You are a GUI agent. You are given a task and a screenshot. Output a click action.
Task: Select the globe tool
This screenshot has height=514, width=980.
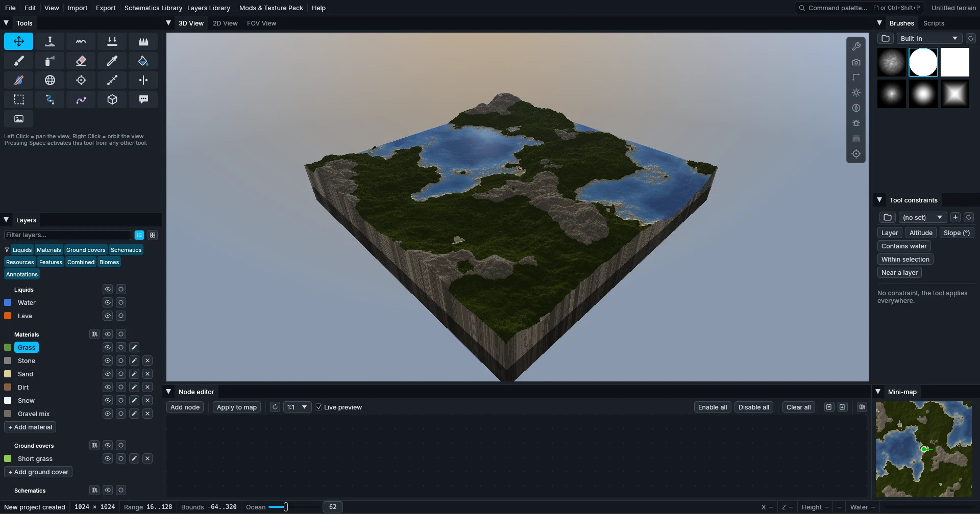coord(50,80)
